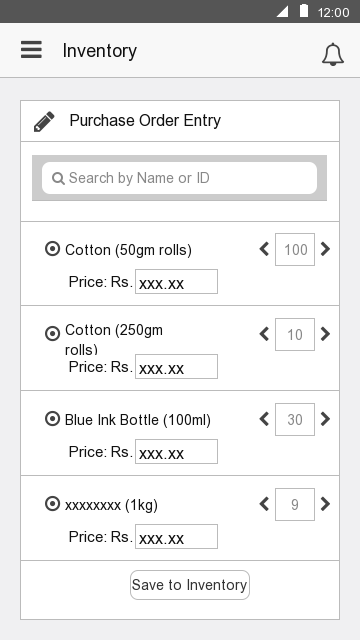Click the pencil edit icon

(44, 121)
